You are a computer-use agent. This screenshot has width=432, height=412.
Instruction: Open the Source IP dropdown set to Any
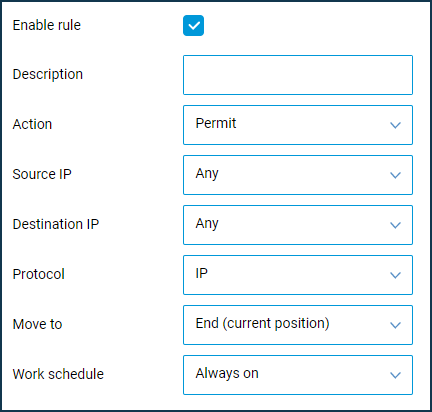pyautogui.click(x=298, y=175)
